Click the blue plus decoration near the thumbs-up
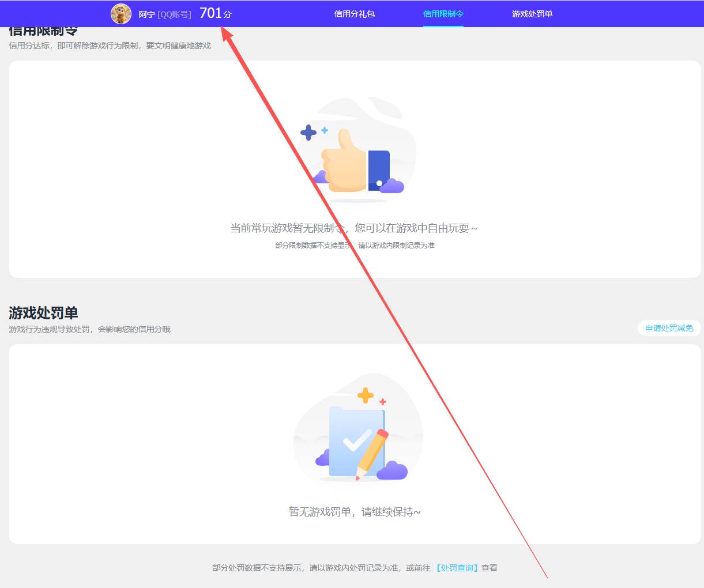Image resolution: width=704 pixels, height=588 pixels. (308, 133)
